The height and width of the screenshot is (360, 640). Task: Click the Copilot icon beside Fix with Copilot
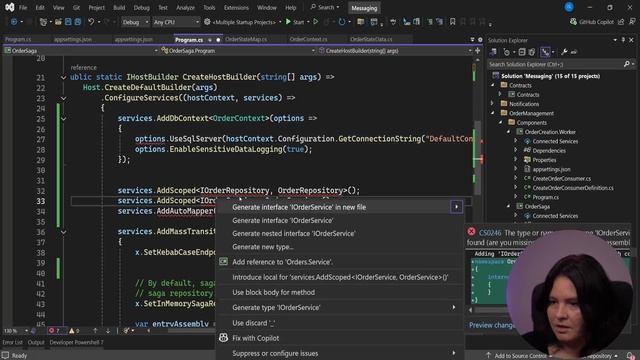tap(223, 338)
